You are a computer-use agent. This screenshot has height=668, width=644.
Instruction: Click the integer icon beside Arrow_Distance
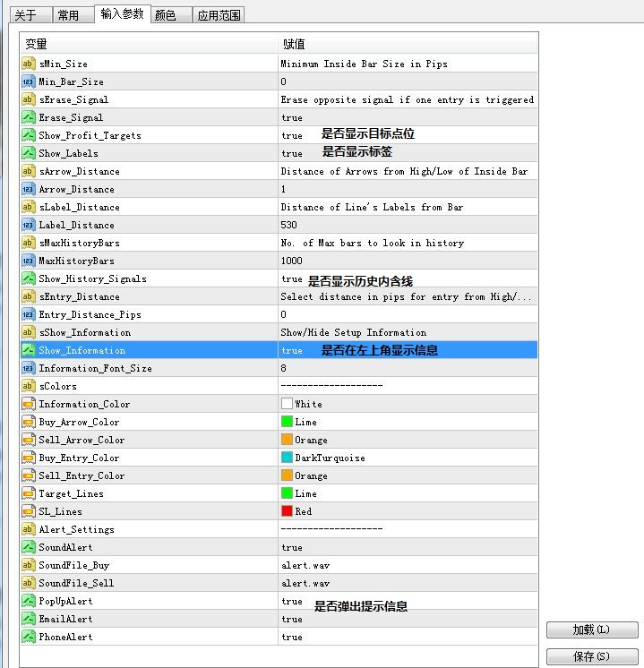coord(28,189)
